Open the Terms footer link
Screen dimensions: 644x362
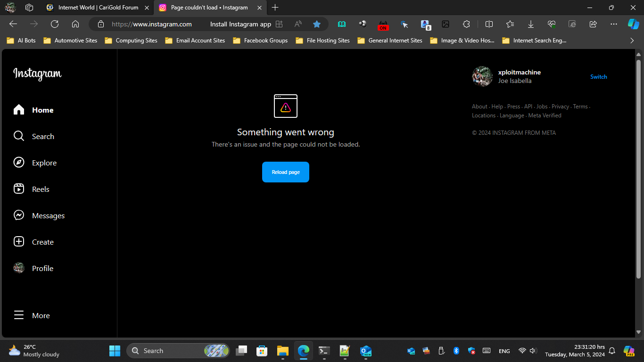tap(580, 107)
